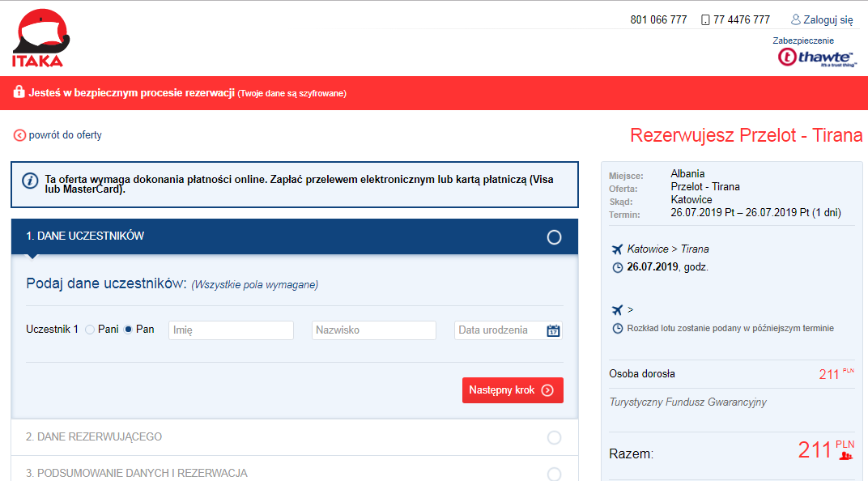Click the airplane icon beside Katowice > Tirana
This screenshot has height=481, width=868.
point(617,249)
